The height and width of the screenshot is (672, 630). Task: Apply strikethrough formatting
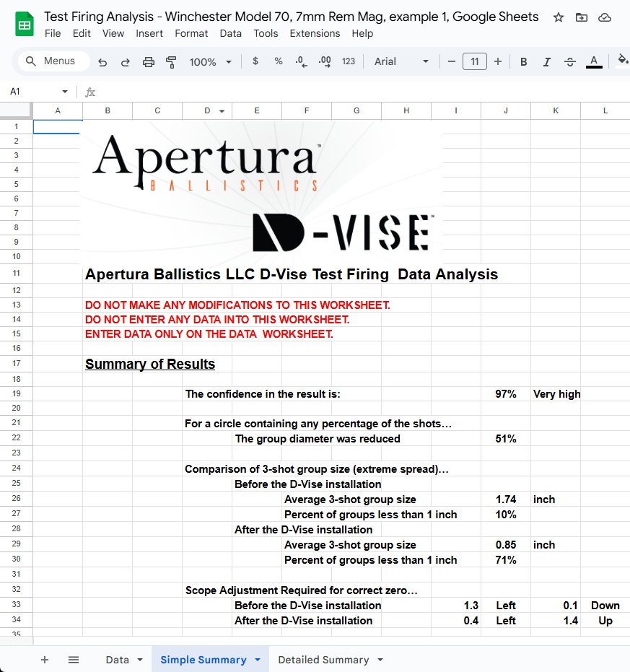569,61
